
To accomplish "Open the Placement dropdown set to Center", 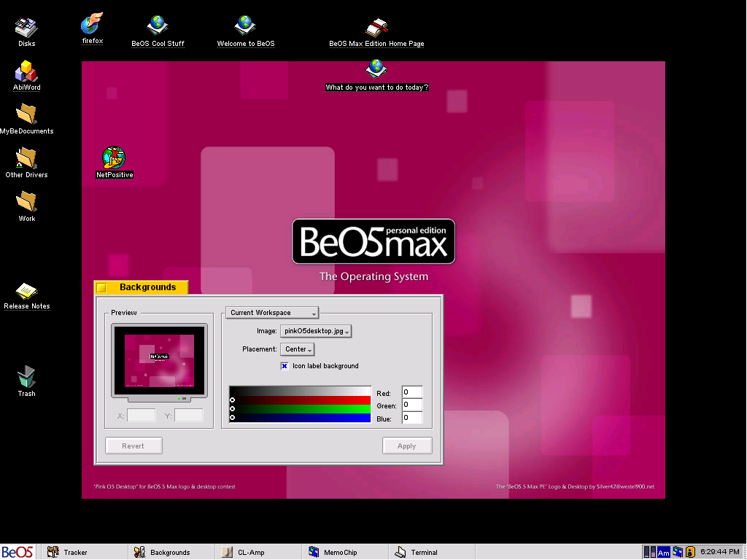I will pyautogui.click(x=298, y=349).
